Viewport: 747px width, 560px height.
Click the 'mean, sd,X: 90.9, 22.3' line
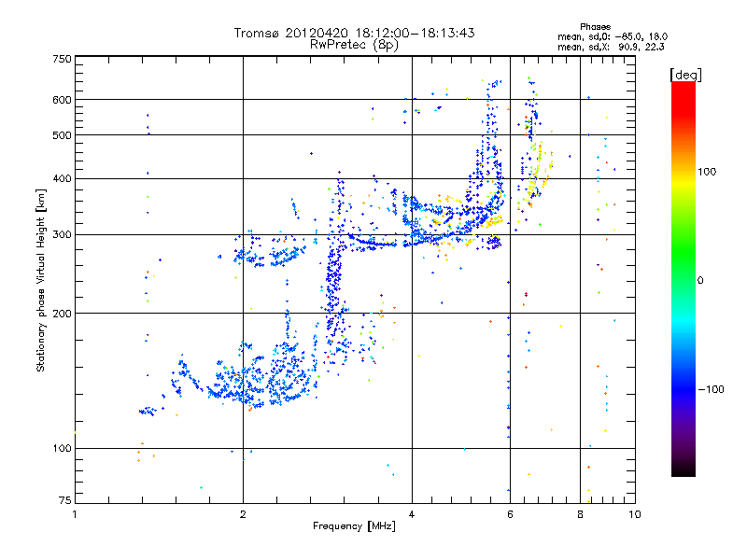pyautogui.click(x=611, y=47)
